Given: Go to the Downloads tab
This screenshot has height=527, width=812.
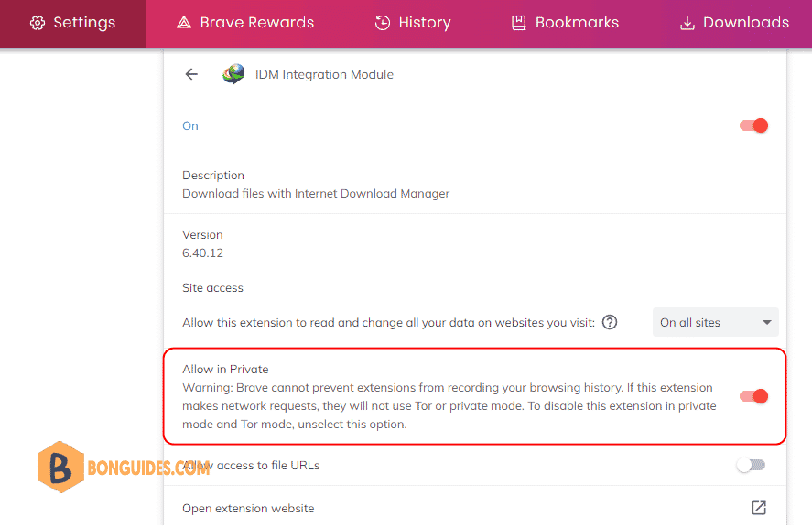Looking at the screenshot, I should (x=734, y=23).
